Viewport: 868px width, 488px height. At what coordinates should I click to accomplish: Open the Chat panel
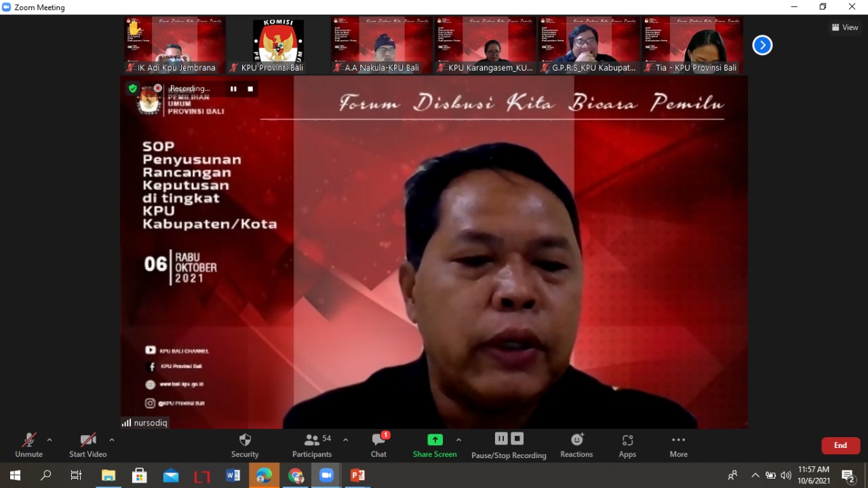click(x=378, y=445)
